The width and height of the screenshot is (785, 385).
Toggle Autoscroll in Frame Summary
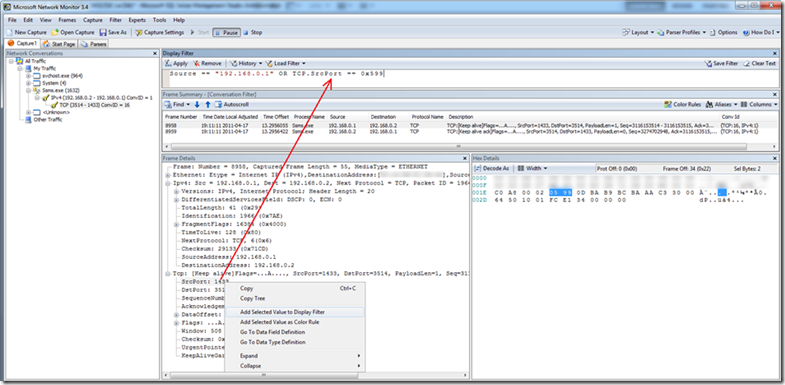click(x=232, y=105)
